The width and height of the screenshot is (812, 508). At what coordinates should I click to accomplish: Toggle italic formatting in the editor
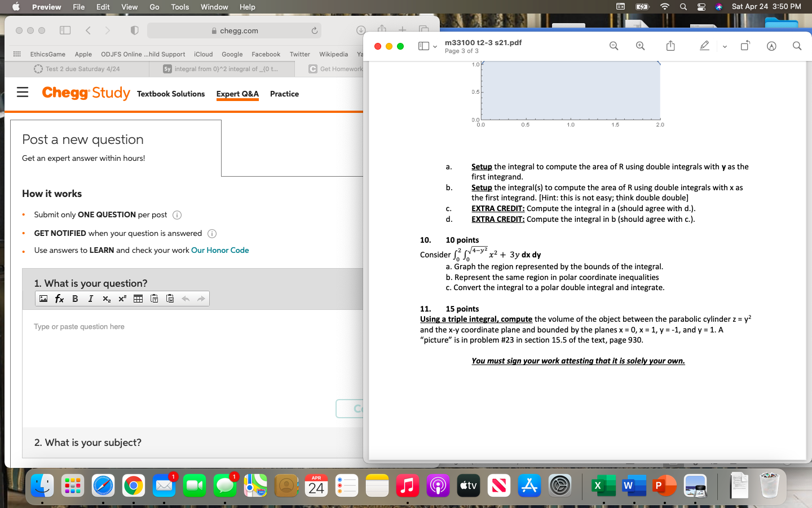(x=91, y=298)
